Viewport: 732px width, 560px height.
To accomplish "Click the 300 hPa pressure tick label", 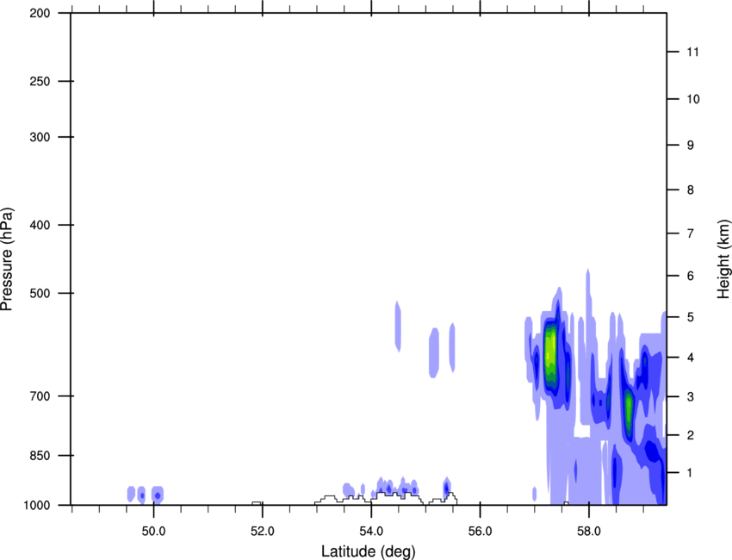I will pyautogui.click(x=41, y=137).
